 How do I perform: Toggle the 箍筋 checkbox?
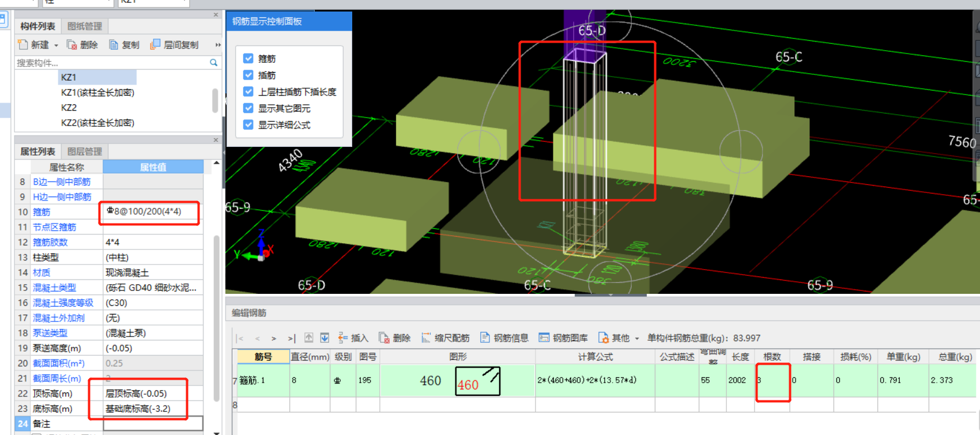coord(248,58)
